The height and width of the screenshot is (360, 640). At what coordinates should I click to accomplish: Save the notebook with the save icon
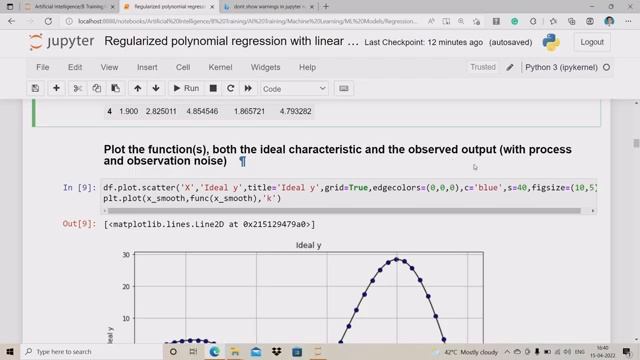click(36, 89)
